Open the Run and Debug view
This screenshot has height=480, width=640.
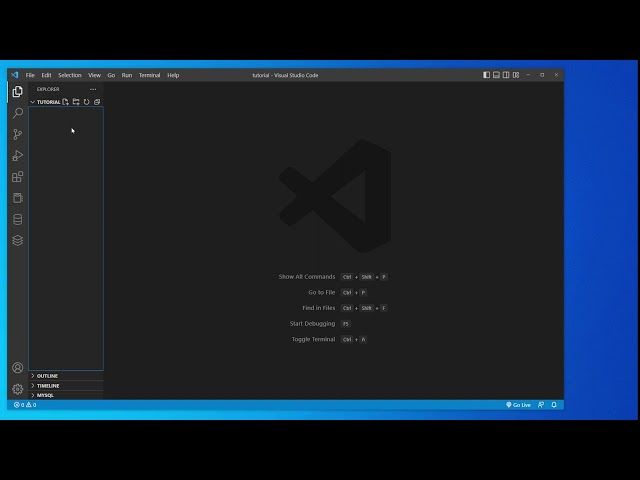tap(18, 156)
